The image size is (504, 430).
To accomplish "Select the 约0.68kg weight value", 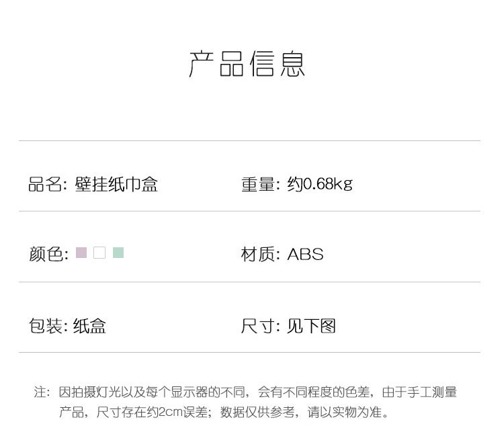I will [x=319, y=184].
